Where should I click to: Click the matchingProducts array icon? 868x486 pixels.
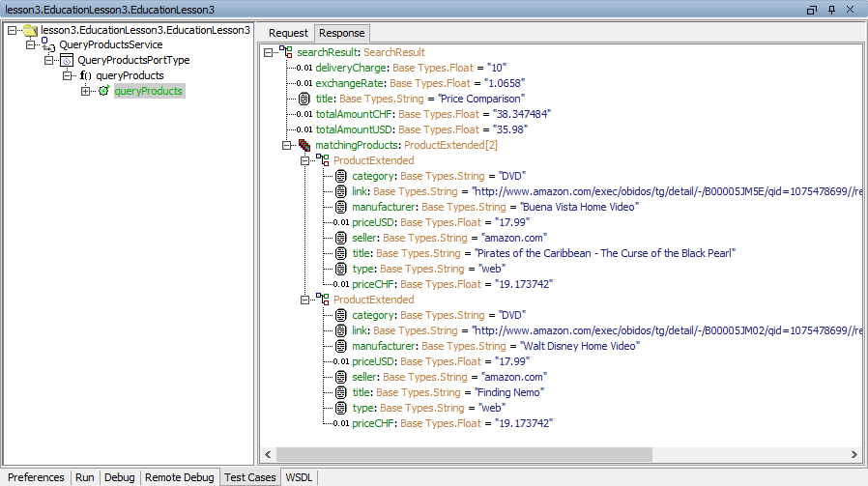tap(304, 145)
